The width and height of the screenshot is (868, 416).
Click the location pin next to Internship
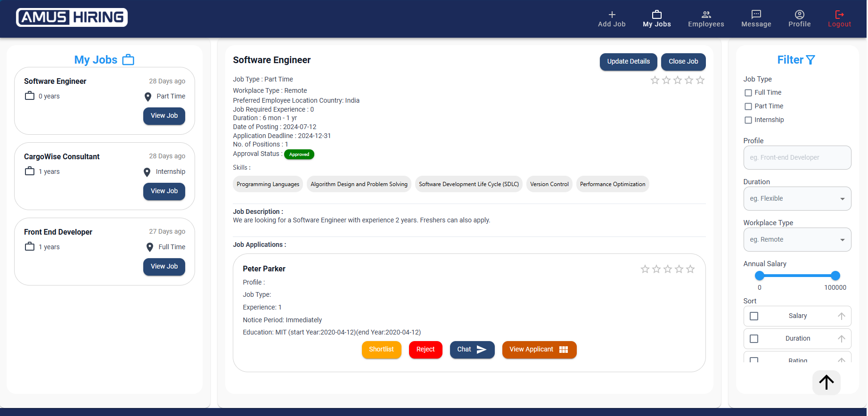tap(147, 172)
